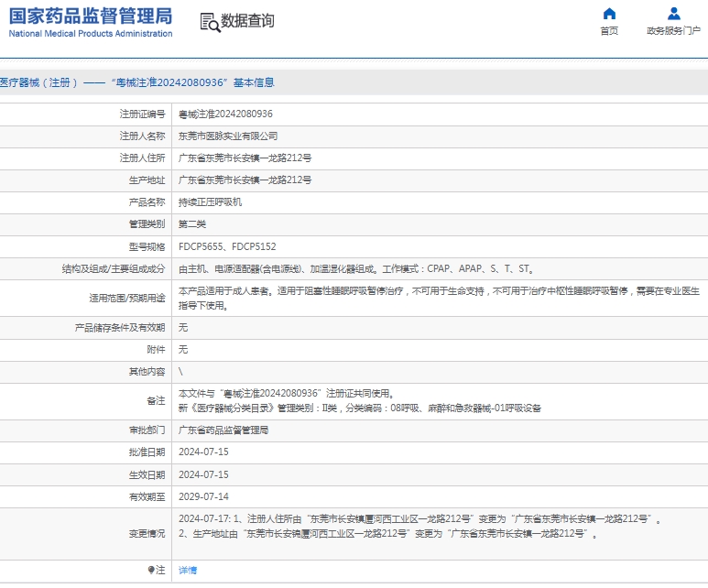The image size is (708, 588).
Task: Click the 结构及组成/主要组成成分 label
Action: pyautogui.click(x=114, y=268)
